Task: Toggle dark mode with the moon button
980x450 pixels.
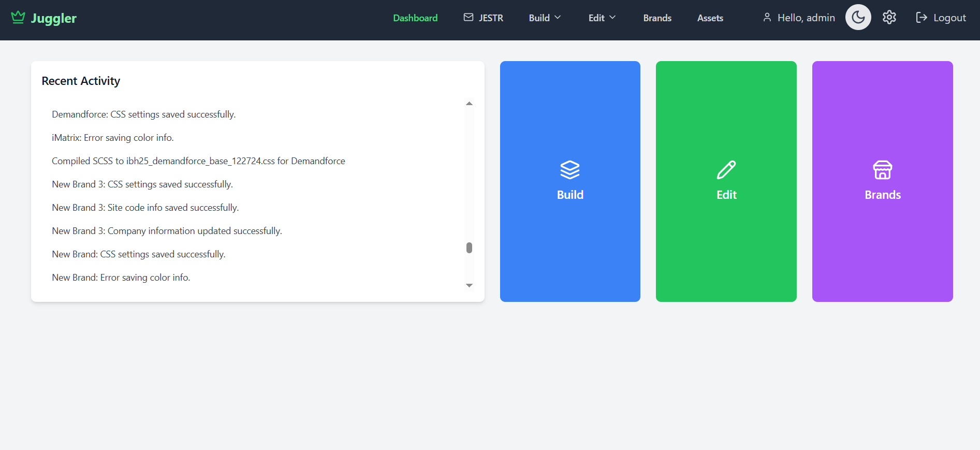Action: click(858, 18)
